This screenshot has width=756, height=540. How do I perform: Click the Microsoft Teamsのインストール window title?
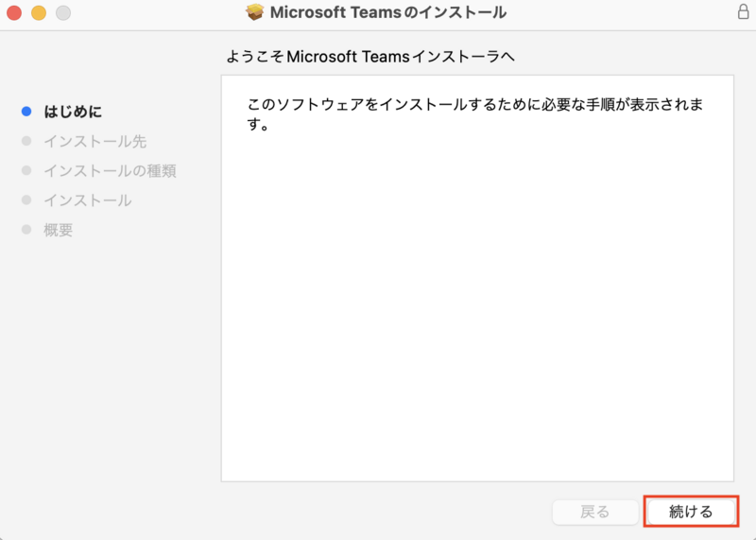tap(387, 12)
